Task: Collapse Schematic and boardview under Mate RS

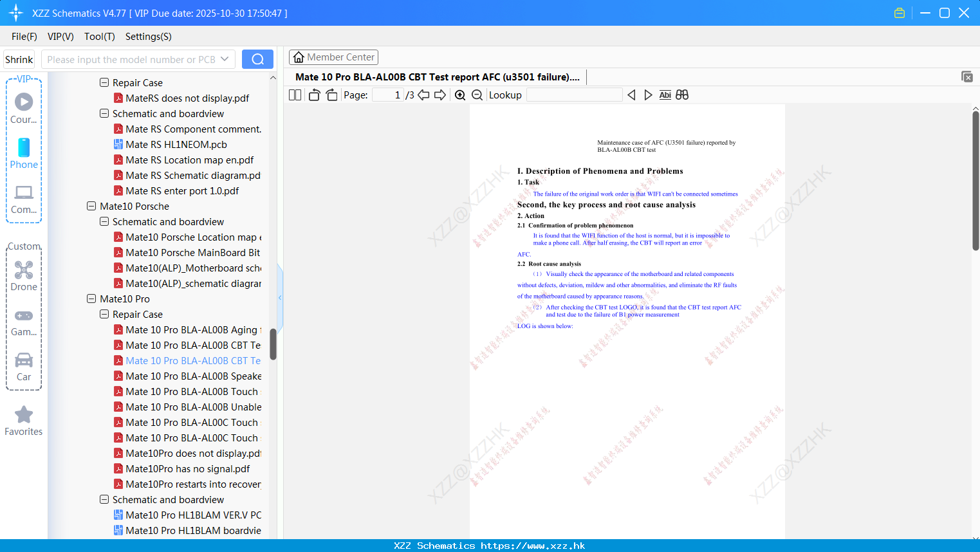Action: pos(104,114)
